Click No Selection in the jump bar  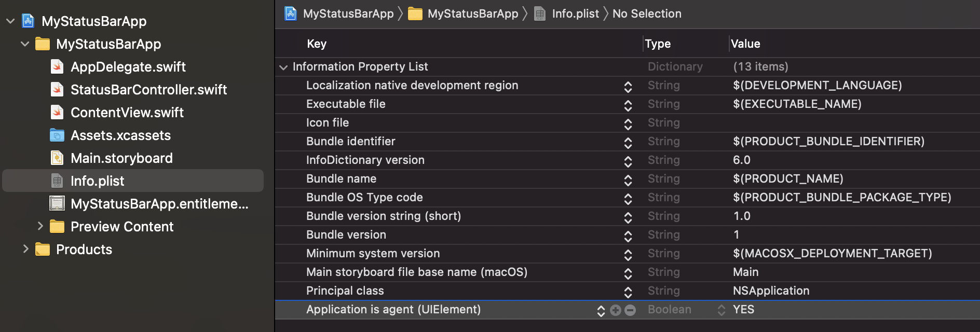click(647, 13)
